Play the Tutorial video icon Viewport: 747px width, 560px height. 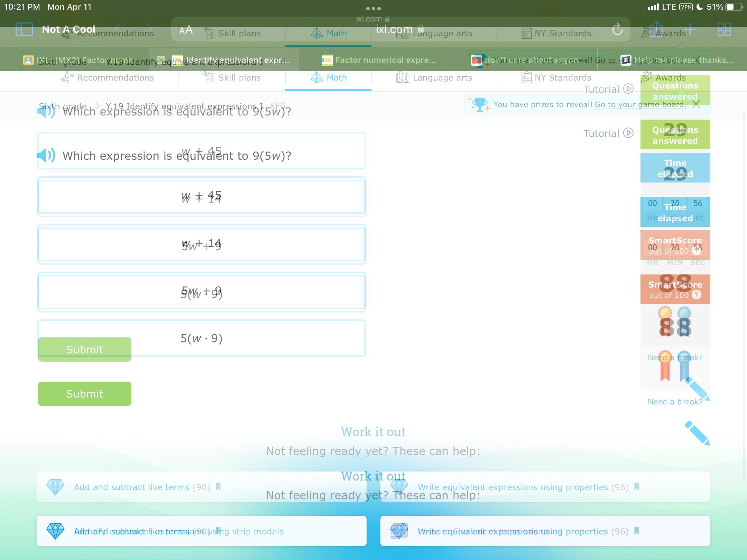pyautogui.click(x=628, y=133)
